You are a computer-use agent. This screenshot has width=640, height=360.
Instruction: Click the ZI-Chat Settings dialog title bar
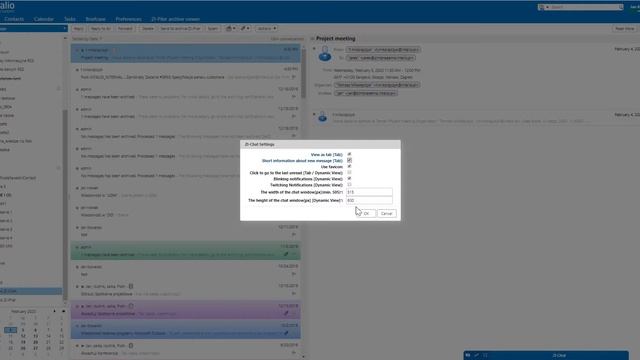(320, 144)
